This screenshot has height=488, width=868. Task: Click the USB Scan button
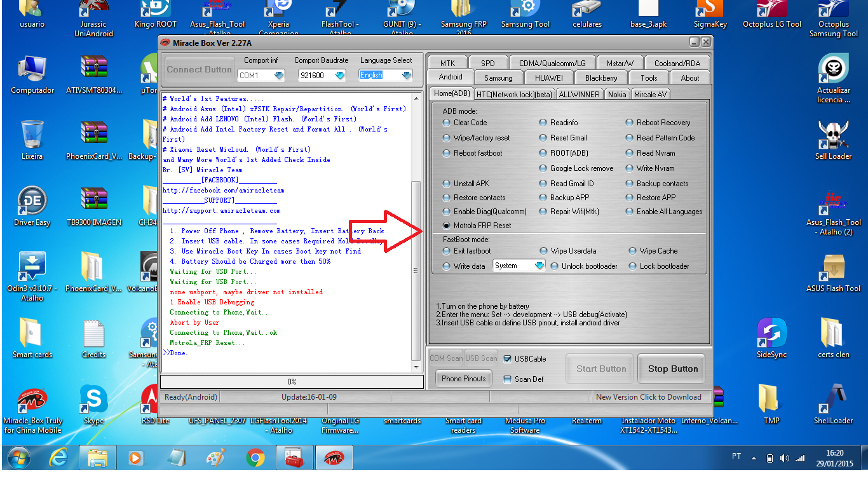pyautogui.click(x=481, y=358)
